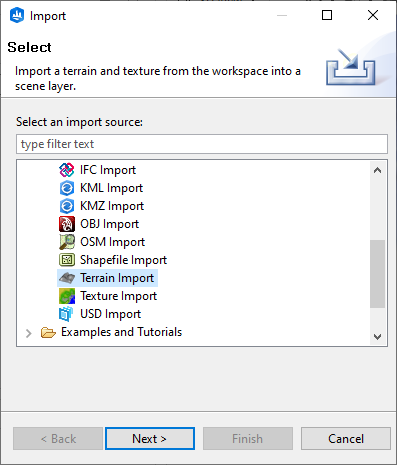Click the Next button
Image resolution: width=397 pixels, height=465 pixels.
150,439
